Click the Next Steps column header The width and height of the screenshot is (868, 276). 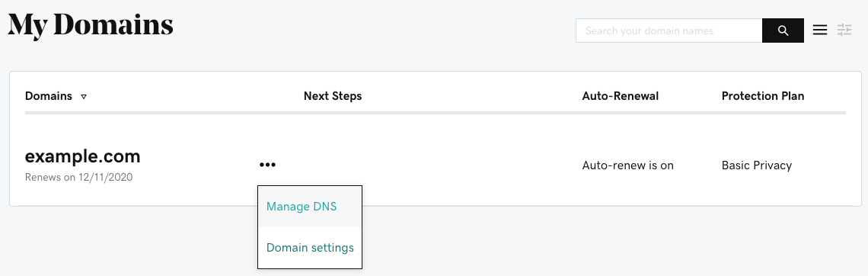[x=333, y=96]
